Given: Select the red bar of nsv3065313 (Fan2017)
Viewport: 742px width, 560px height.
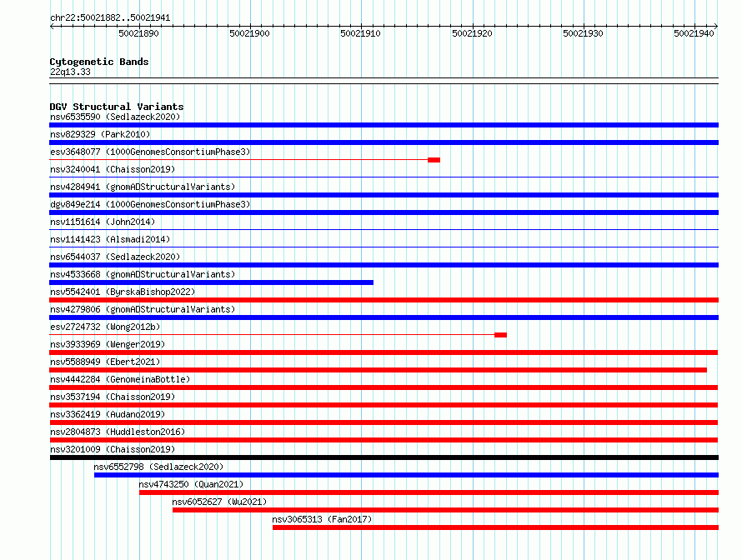Looking at the screenshot, I should (495, 527).
